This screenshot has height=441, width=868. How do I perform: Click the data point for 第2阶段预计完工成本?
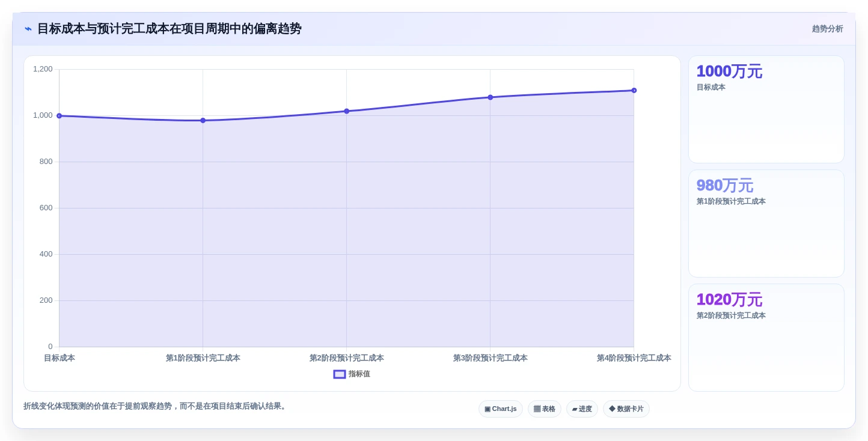pyautogui.click(x=346, y=111)
